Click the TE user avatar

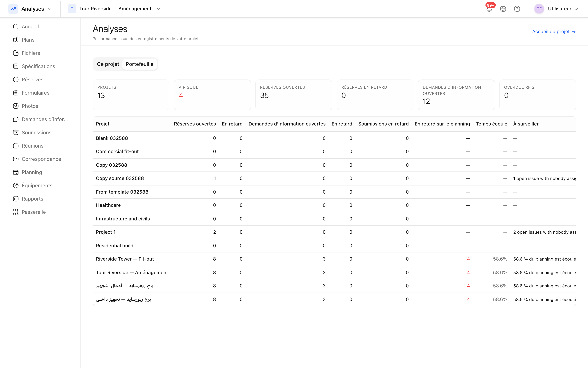coord(539,9)
